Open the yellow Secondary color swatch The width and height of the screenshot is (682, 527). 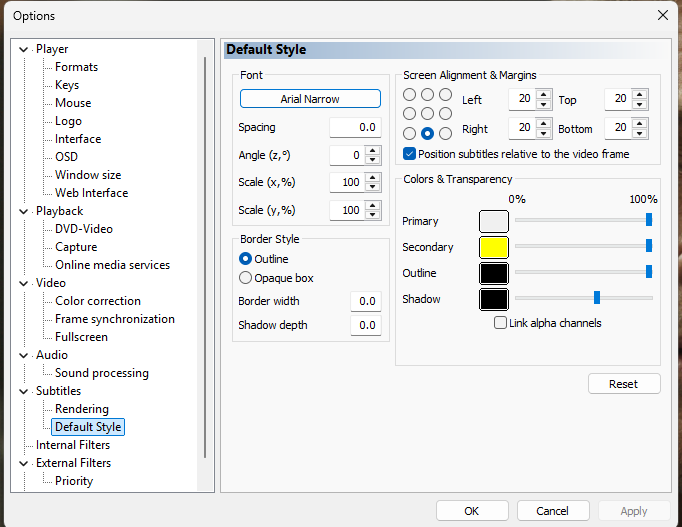(494, 247)
